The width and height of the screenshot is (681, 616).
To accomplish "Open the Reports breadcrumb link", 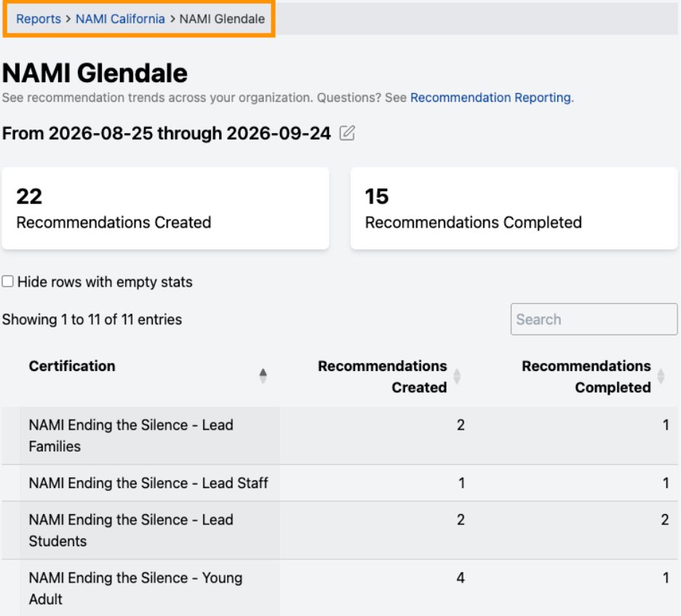I will (x=39, y=19).
